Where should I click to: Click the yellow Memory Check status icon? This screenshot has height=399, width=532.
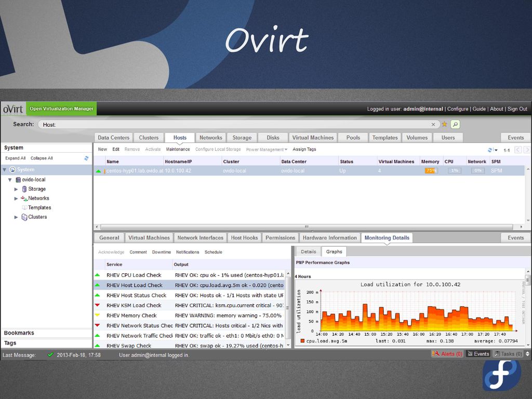click(97, 315)
